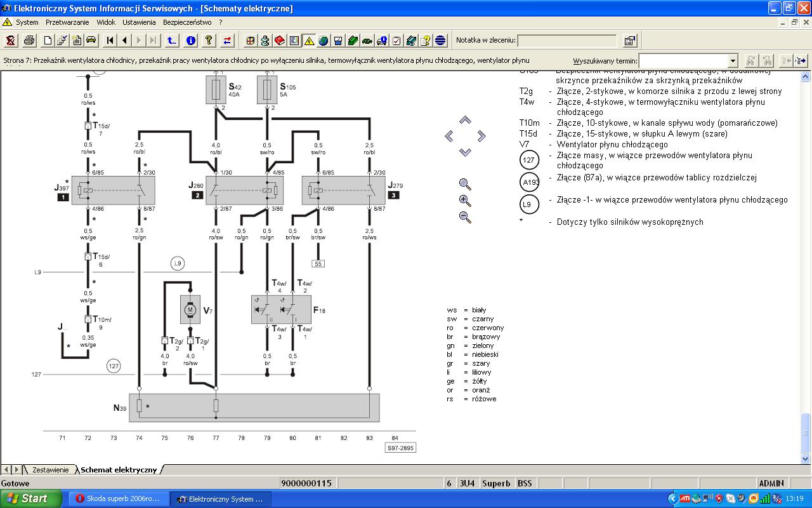The width and height of the screenshot is (812, 508).
Task: Click the Notatka w zleceniu input field
Action: 567,41
